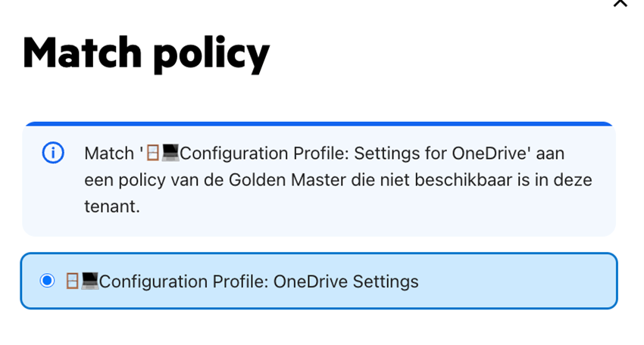644x345 pixels.
Task: Click the word 'tenant.' in the info message
Action: [x=112, y=207]
